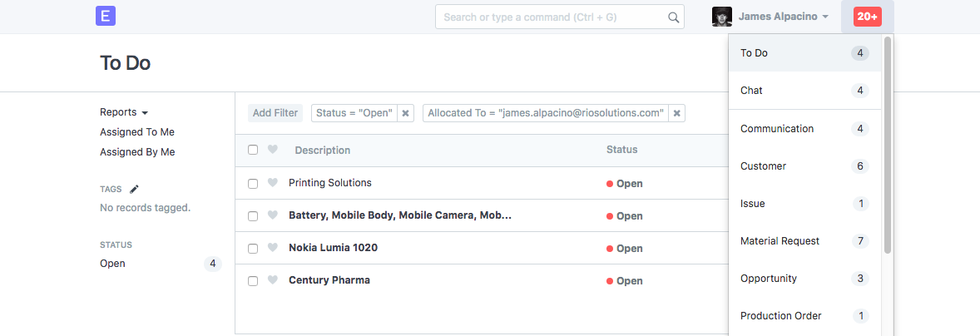Like the Printing Solutions task heart
The image size is (980, 336).
pos(272,183)
